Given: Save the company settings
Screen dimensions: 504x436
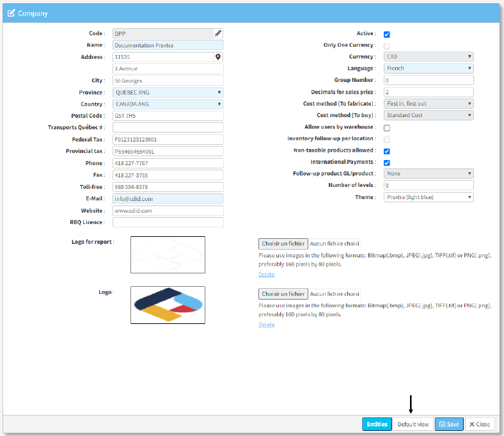Looking at the screenshot, I should pyautogui.click(x=449, y=424).
